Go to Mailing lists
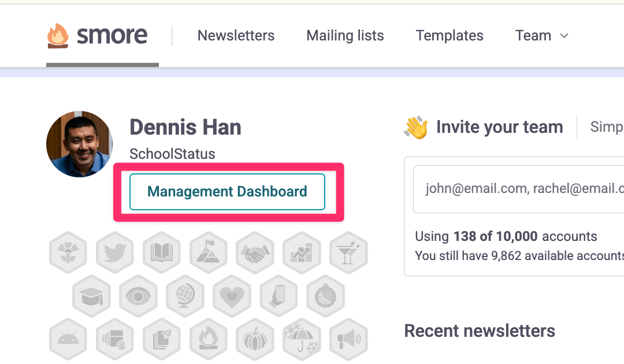The height and width of the screenshot is (364, 624). (x=345, y=36)
